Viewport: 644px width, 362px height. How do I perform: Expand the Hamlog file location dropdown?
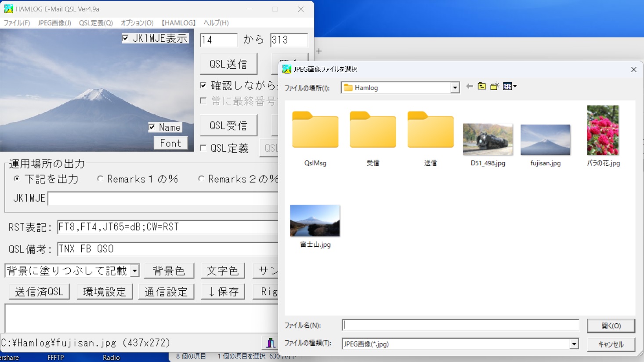tap(455, 88)
